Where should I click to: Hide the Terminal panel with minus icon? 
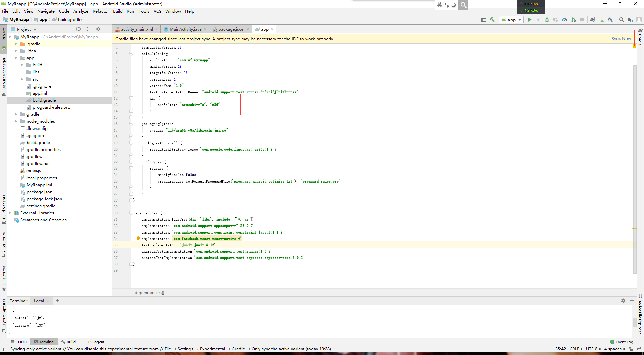click(632, 301)
